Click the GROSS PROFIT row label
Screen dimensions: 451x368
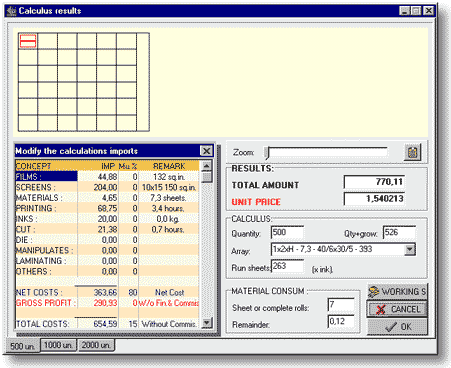46,303
